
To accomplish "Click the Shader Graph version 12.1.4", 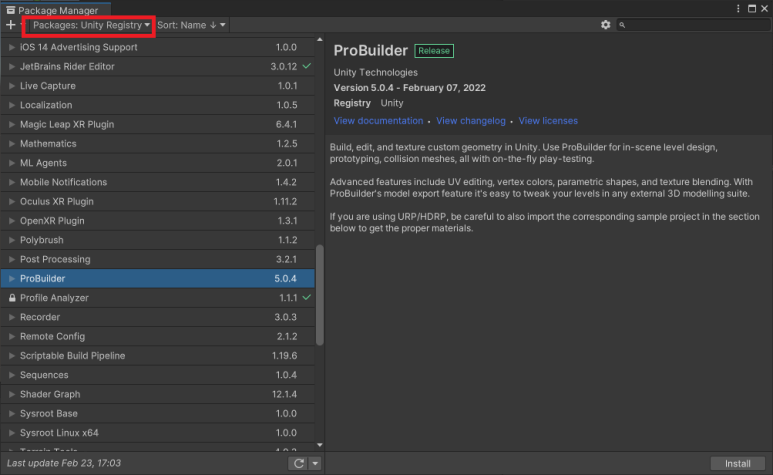I will pyautogui.click(x=284, y=394).
